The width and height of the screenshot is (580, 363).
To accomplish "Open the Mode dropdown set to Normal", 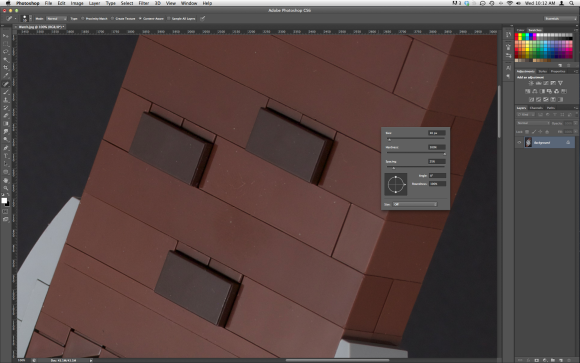I will pos(56,19).
